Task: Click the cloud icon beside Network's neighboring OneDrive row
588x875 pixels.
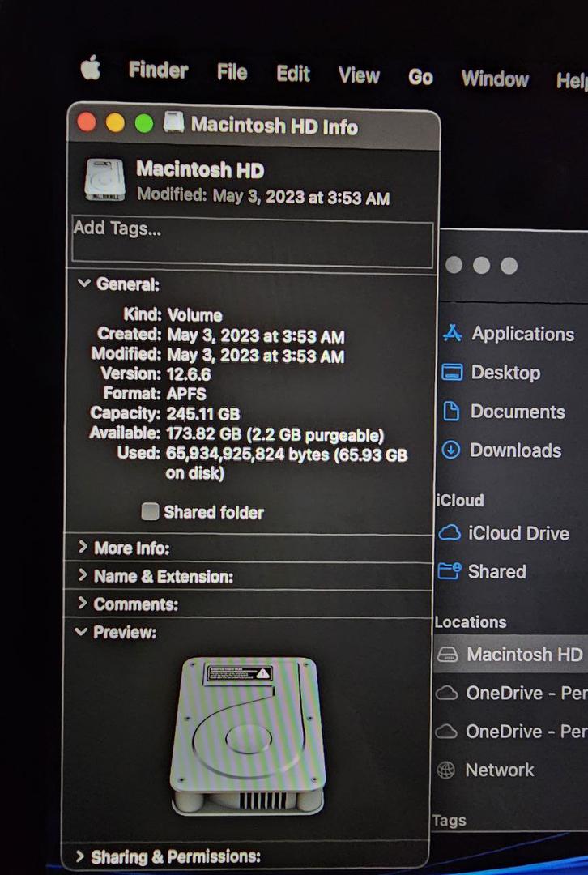Action: (446, 731)
